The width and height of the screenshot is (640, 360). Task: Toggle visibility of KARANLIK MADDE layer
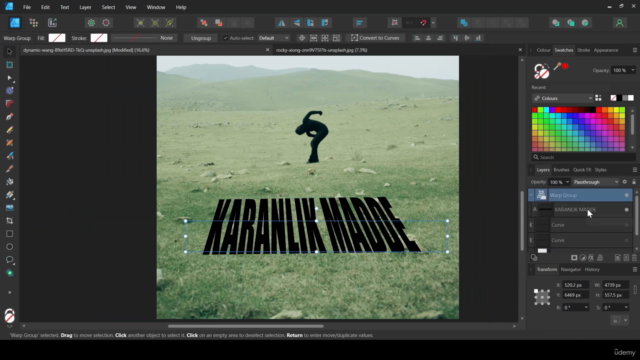[627, 210]
